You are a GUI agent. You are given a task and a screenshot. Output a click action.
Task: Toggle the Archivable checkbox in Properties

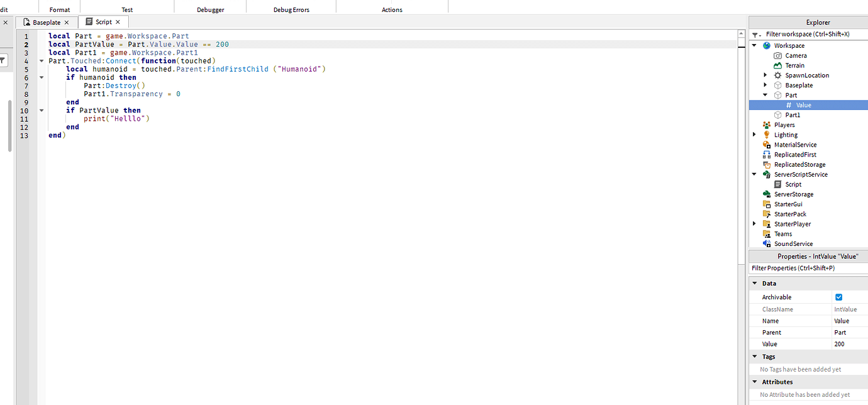click(838, 297)
